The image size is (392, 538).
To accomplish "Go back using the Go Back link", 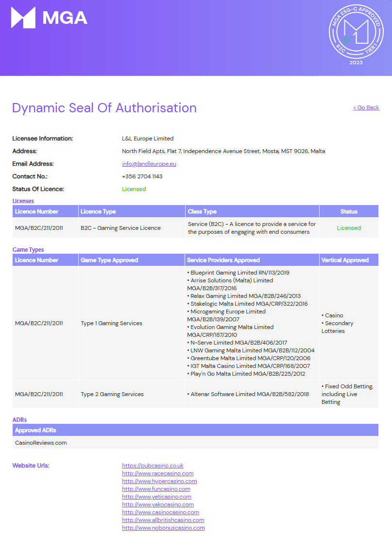I will coord(366,107).
